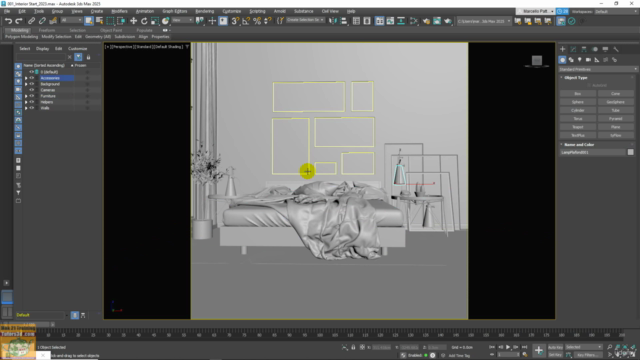Open the Workspaces Default dropdown
Screen dimensions: 640x360
tap(616, 11)
